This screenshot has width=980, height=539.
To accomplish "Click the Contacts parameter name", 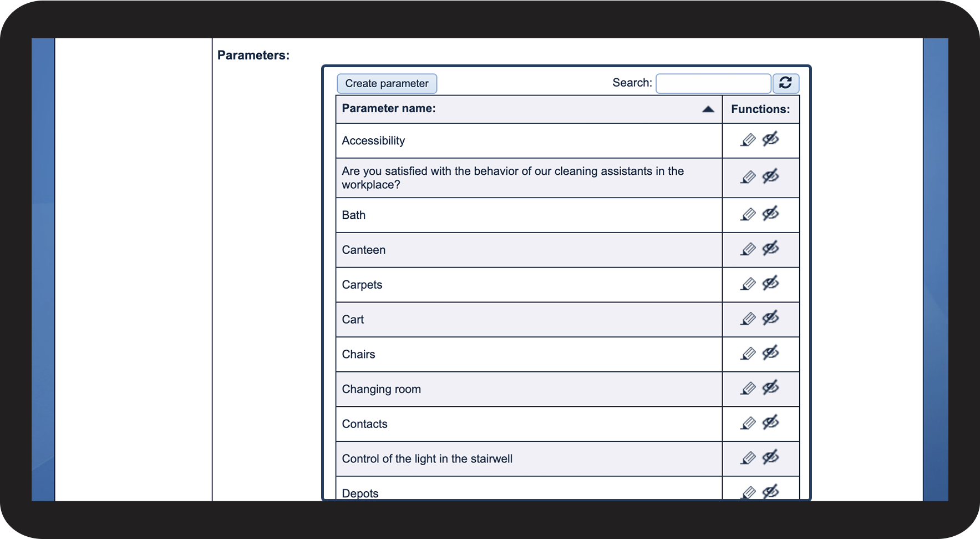I will point(364,424).
